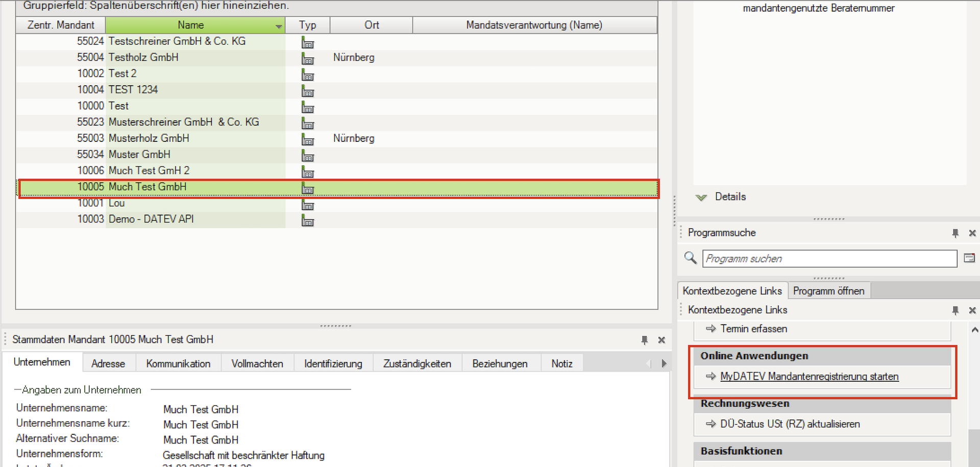The height and width of the screenshot is (467, 980).
Task: Click into the Programm suchen input field
Action: 829,259
